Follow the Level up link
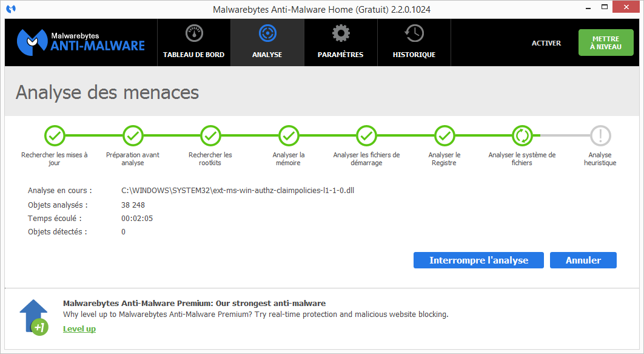The width and height of the screenshot is (644, 354). [x=79, y=328]
